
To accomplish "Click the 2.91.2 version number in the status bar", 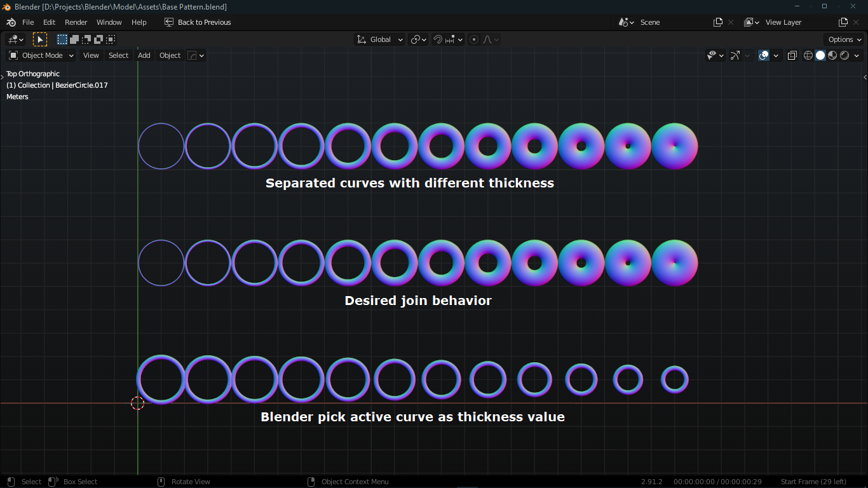I will tap(651, 482).
